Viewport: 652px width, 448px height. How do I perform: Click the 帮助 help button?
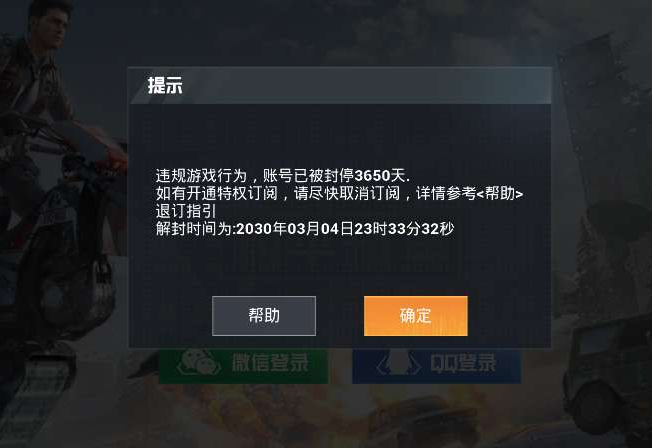click(264, 316)
